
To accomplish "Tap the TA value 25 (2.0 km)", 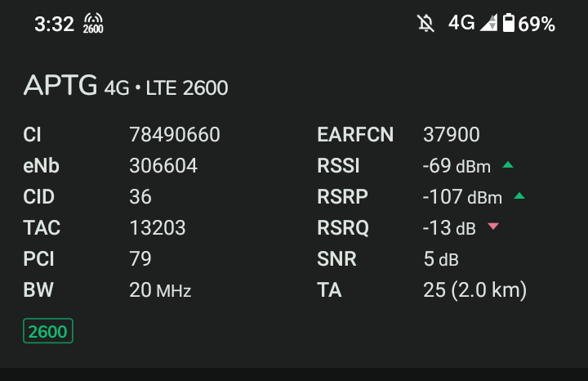I will pyautogui.click(x=475, y=289).
